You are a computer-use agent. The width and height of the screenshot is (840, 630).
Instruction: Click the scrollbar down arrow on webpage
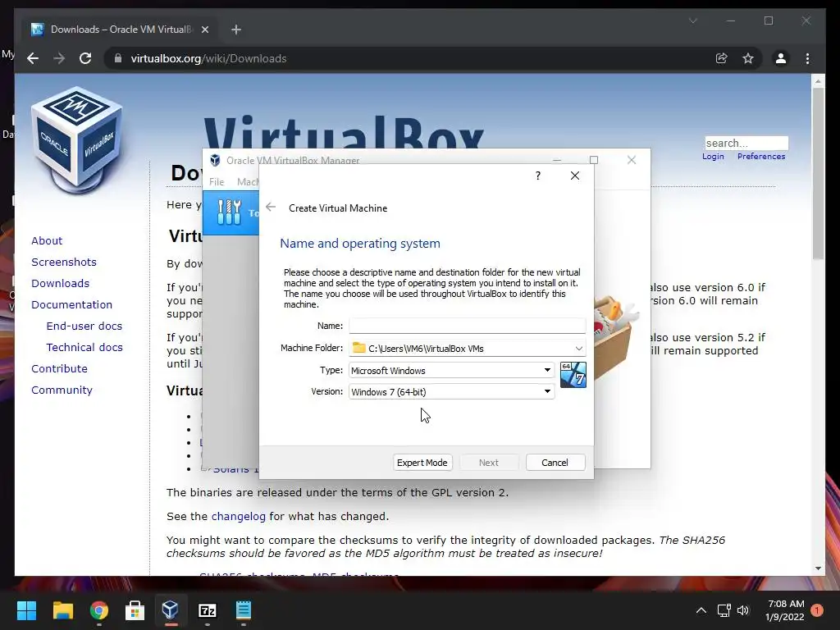[x=818, y=568]
